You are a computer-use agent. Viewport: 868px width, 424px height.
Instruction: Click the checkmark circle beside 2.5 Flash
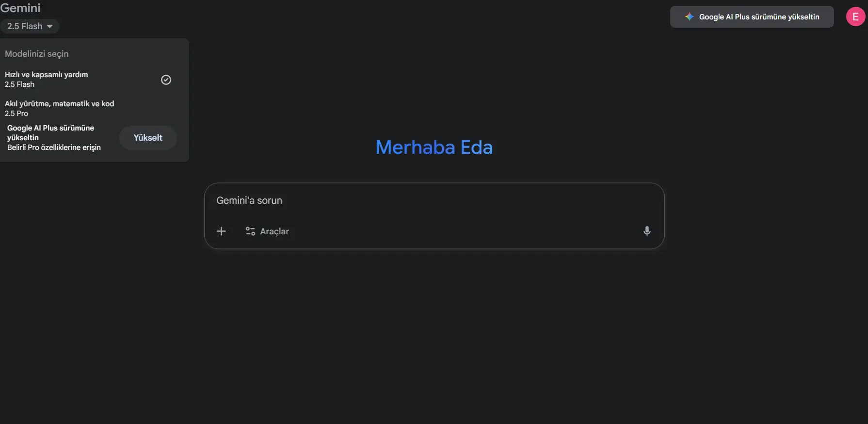coord(166,80)
